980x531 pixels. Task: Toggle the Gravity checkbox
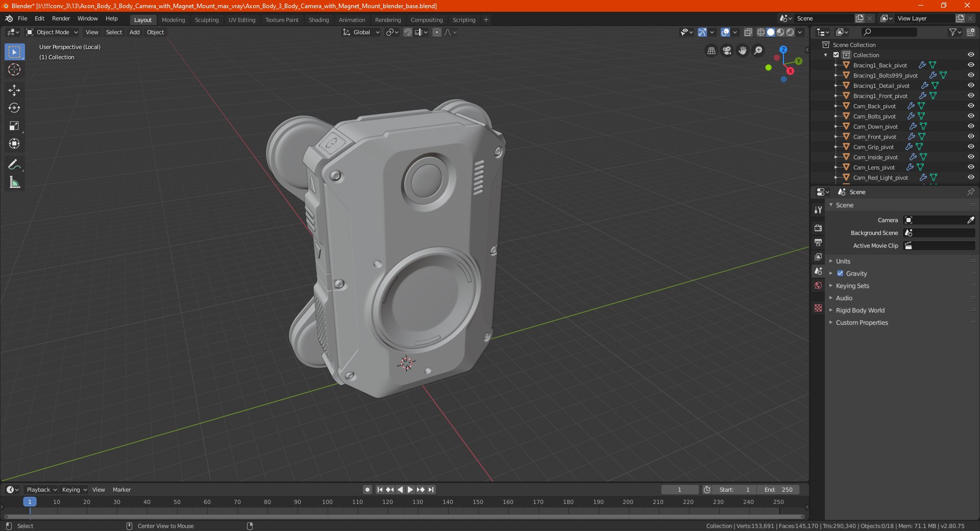pyautogui.click(x=840, y=273)
